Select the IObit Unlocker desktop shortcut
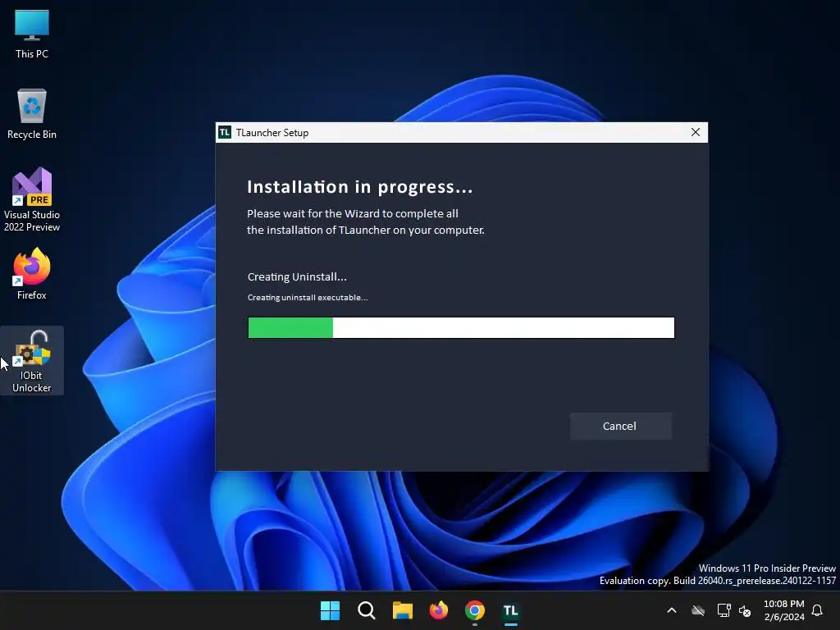The image size is (840, 630). click(32, 361)
